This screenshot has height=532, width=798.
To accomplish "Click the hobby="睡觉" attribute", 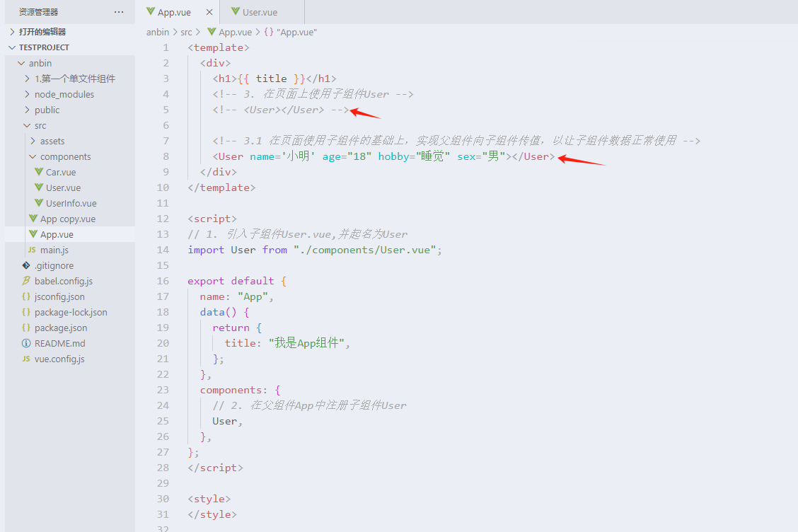I will click(x=414, y=156).
